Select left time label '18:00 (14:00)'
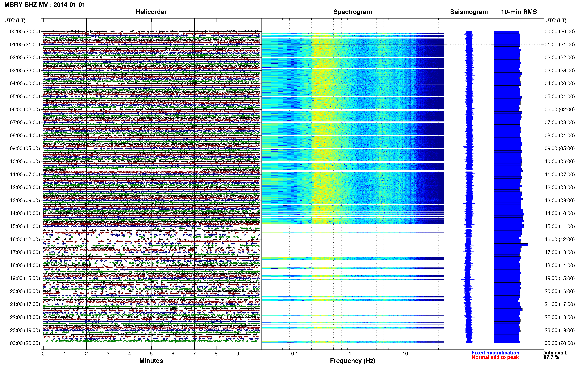Screen dimensions: 588x368 click(25, 265)
